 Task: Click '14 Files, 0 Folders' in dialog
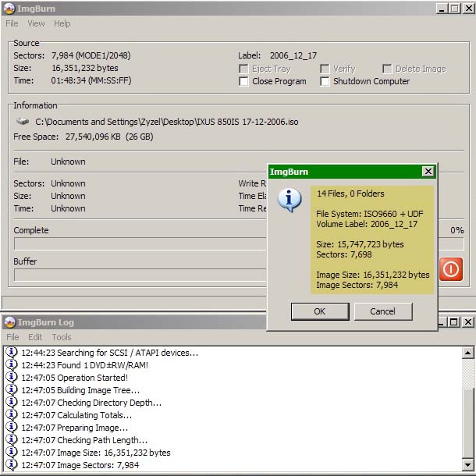[350, 194]
